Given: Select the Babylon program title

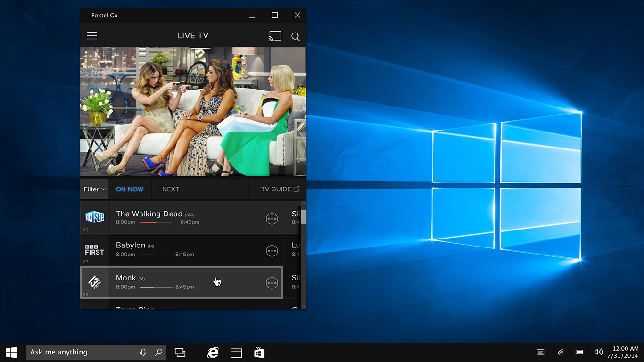Looking at the screenshot, I should [131, 245].
